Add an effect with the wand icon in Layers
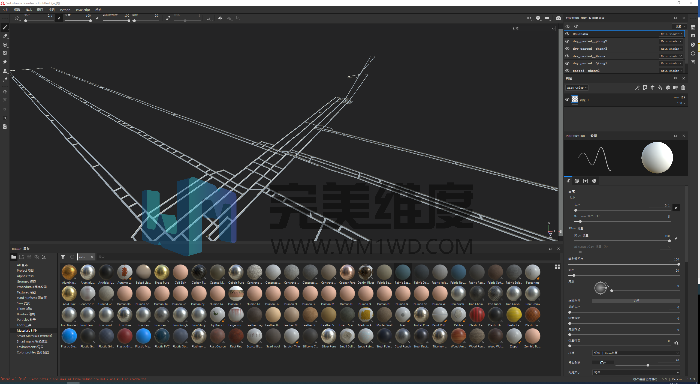The width and height of the screenshot is (700, 384). pos(637,88)
